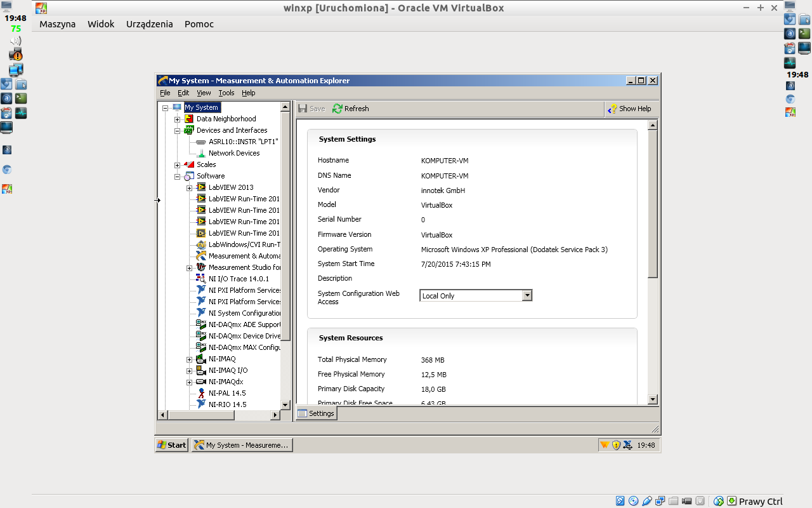Click VirtualBox shared folders status icon
This screenshot has width=812, height=508.
674,501
